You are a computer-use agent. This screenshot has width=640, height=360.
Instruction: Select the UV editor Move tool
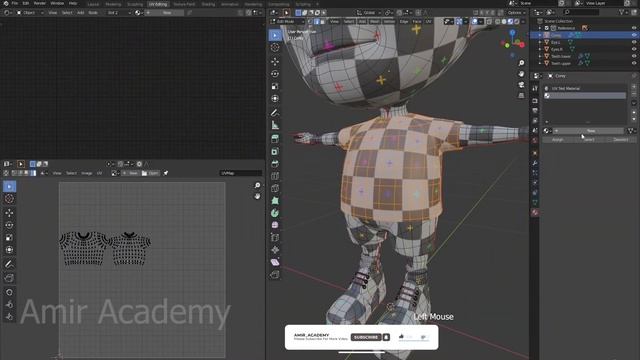pos(9,213)
